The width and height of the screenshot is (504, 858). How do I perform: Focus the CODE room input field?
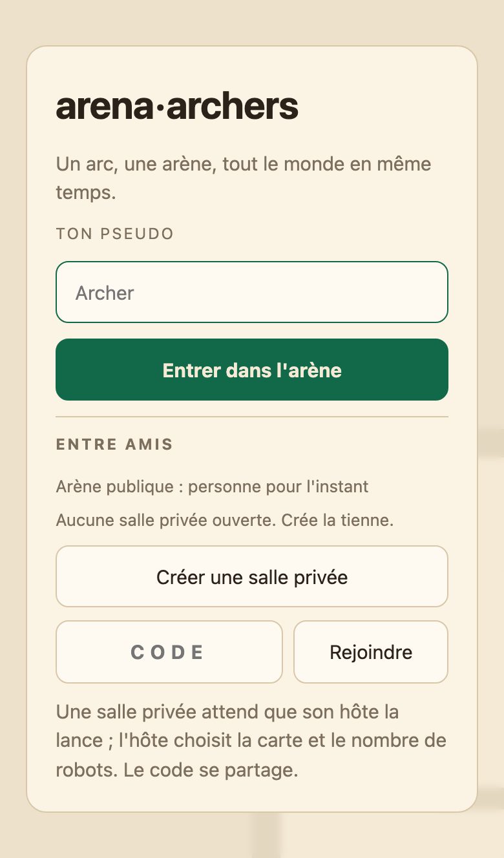[169, 652]
